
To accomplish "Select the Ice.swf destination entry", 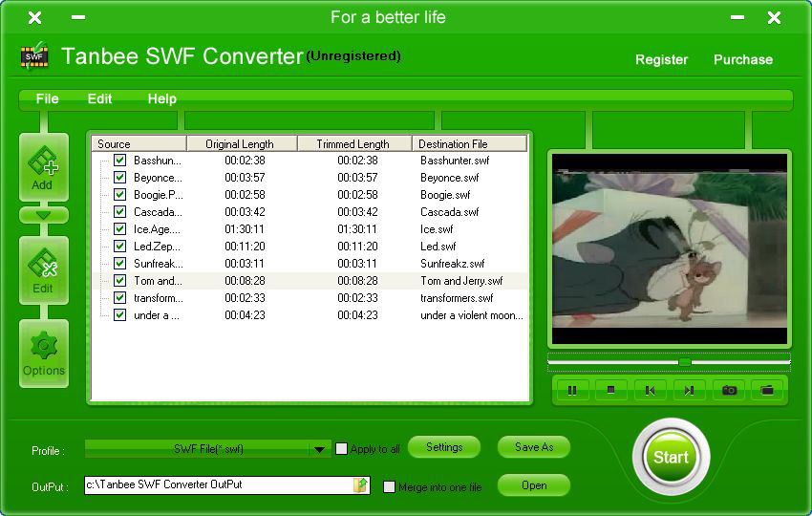I will (437, 229).
